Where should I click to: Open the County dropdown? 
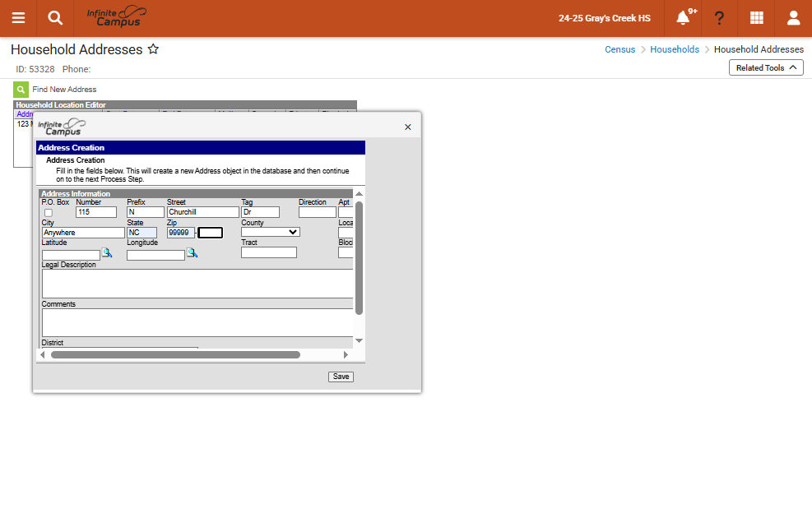[271, 232]
